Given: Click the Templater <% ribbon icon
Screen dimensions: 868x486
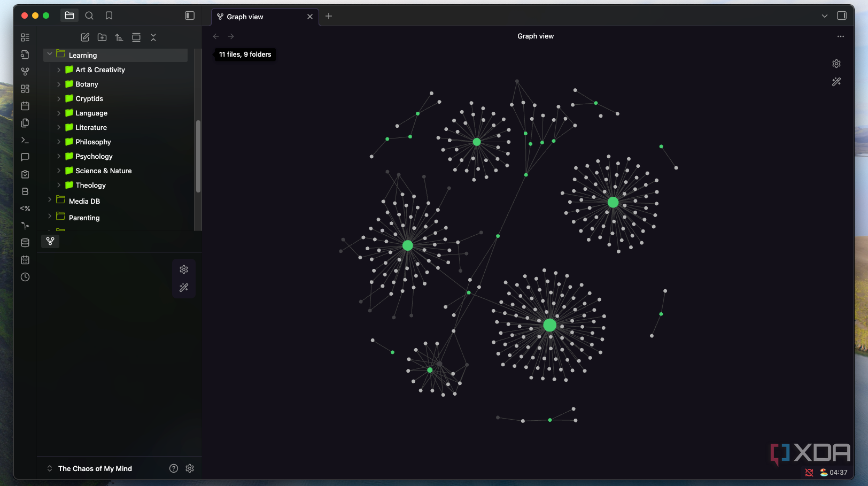Looking at the screenshot, I should pos(25,209).
